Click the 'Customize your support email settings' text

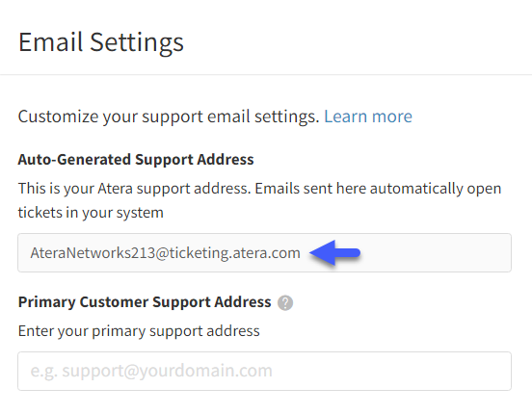169,116
